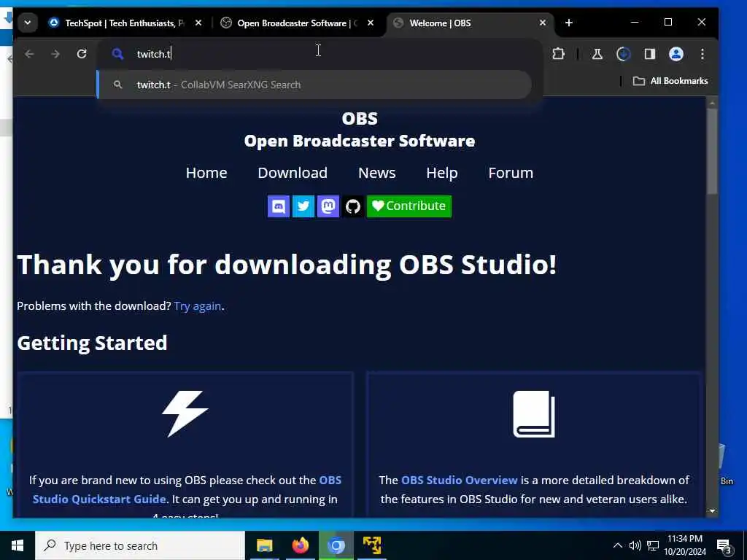747x560 pixels.
Task: Close the Open Broadcaster Software tab
Action: coord(371,23)
